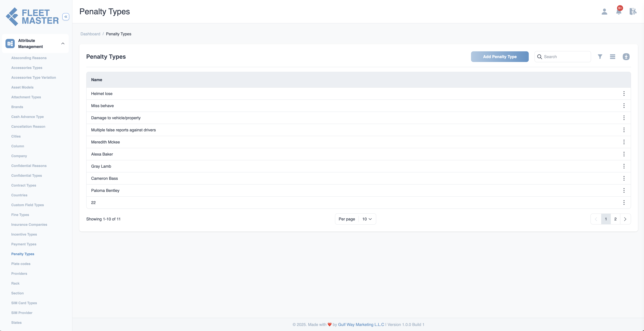Image resolution: width=644 pixels, height=331 pixels.
Task: Click into the Search field
Action: point(562,57)
